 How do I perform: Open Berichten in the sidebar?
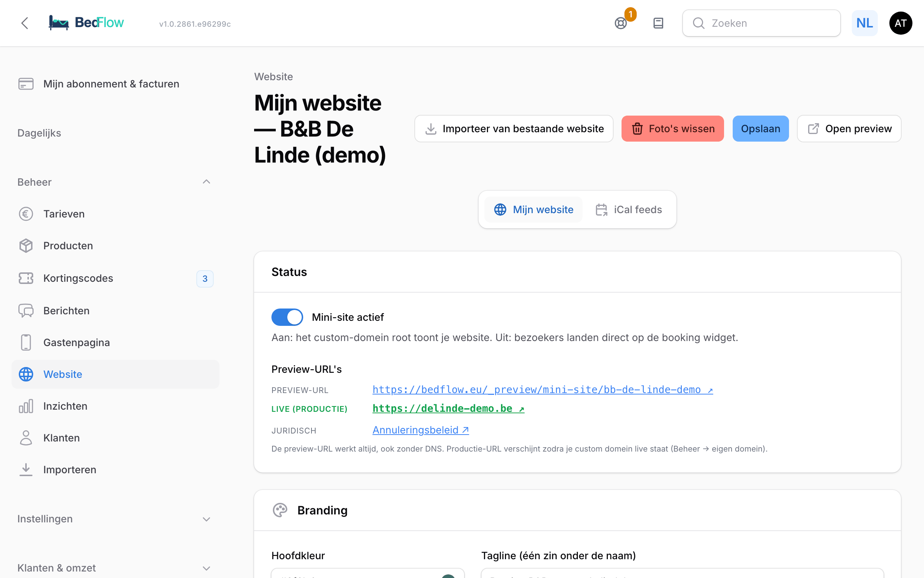click(115, 311)
